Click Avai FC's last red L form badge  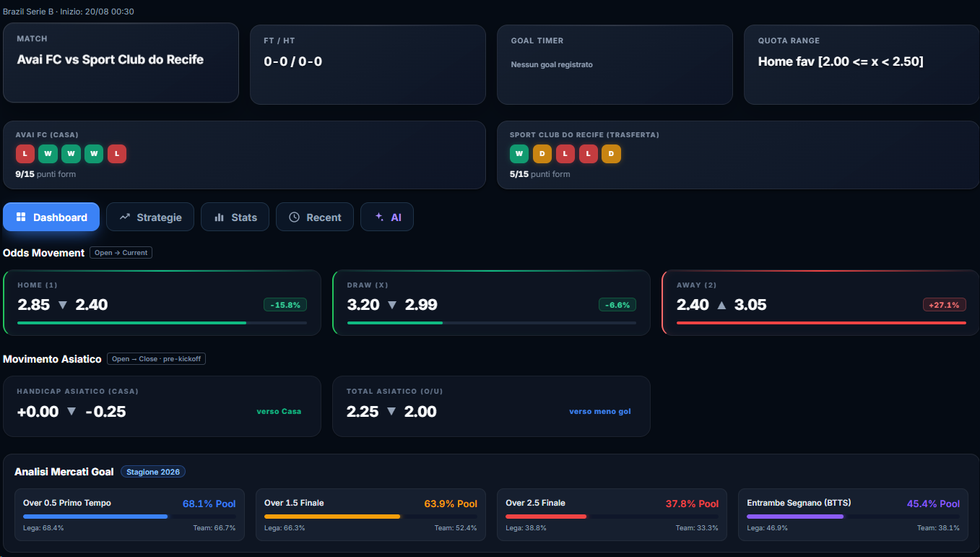(117, 153)
